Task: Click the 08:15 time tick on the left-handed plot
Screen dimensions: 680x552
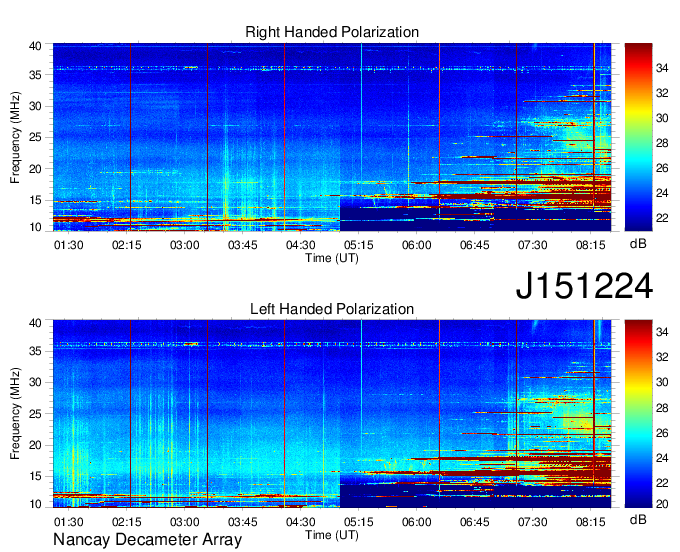Action: 591,522
